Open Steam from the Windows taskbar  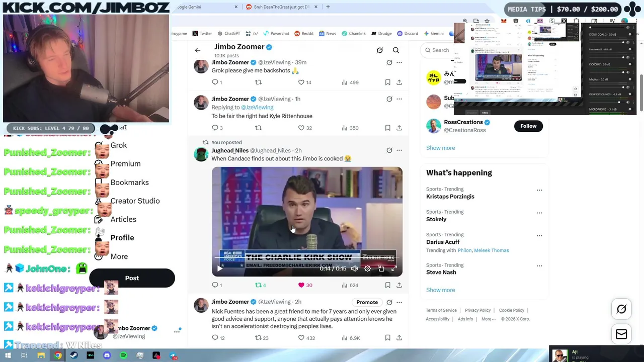74,356
